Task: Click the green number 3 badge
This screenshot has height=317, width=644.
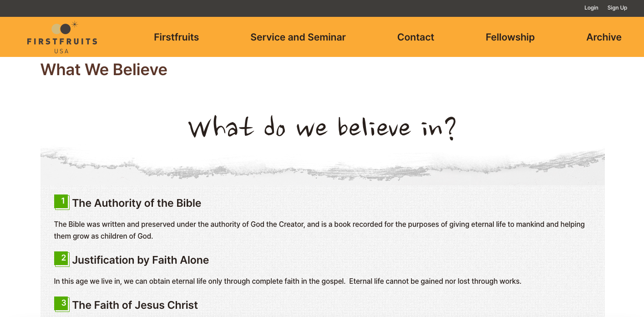Action: click(x=61, y=304)
